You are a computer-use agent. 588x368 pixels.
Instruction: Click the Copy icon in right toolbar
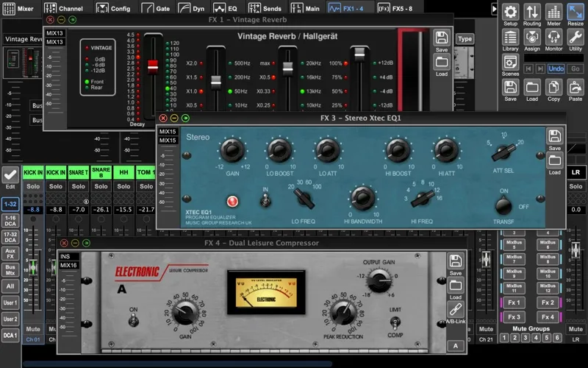pos(553,88)
